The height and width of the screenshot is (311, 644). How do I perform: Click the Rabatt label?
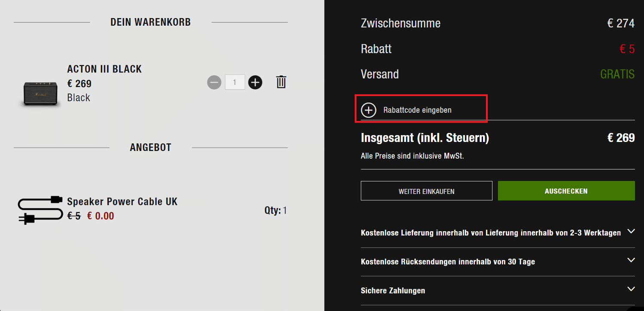click(376, 49)
